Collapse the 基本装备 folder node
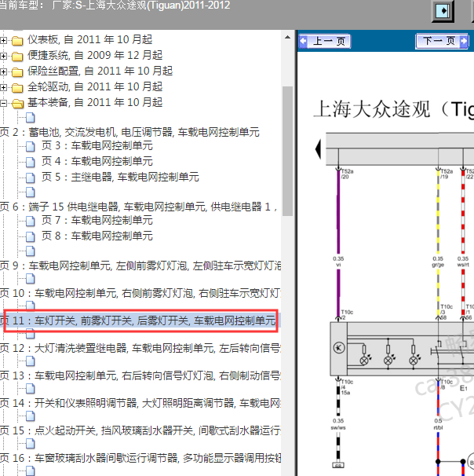 tap(3, 104)
